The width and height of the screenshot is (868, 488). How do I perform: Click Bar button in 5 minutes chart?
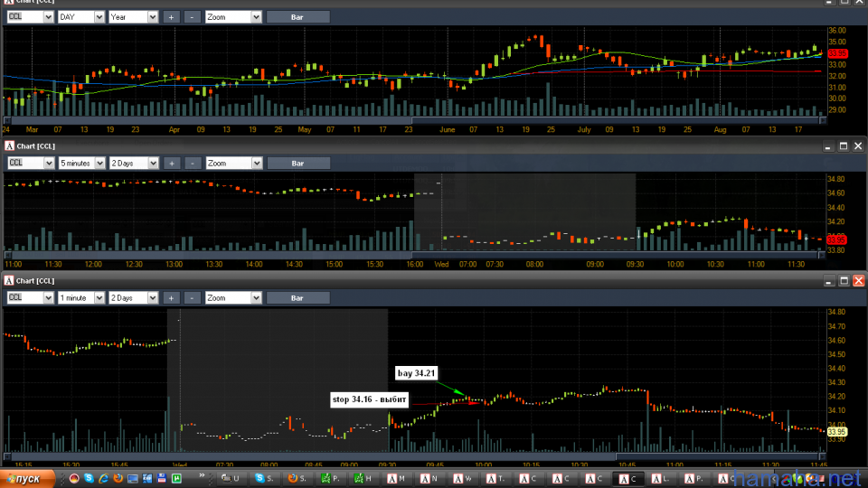tap(297, 164)
